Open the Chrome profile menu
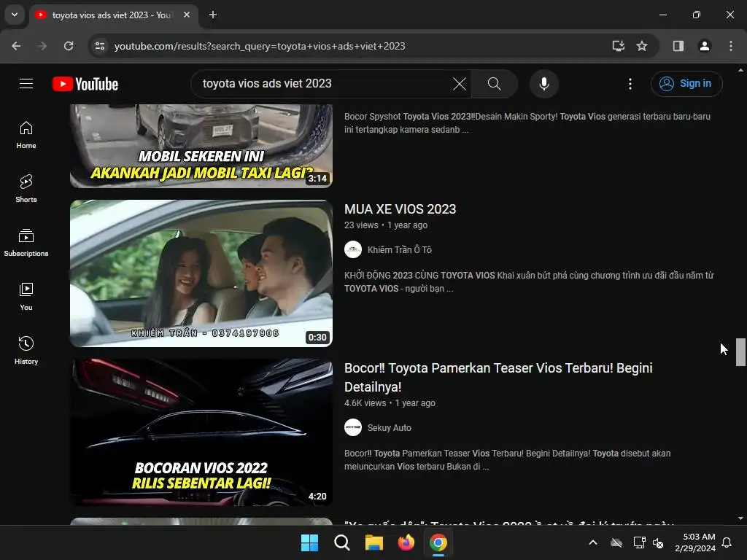 pos(705,46)
